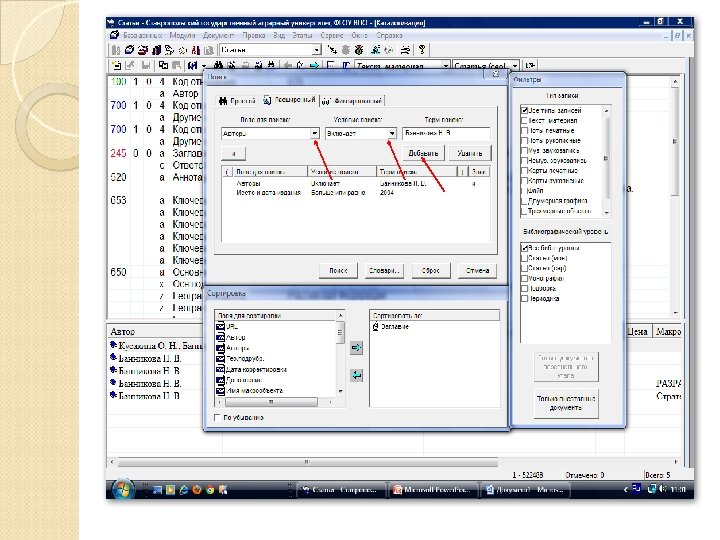Click the application icon left of База данных menu
This screenshot has width=720, height=540.
114,35
